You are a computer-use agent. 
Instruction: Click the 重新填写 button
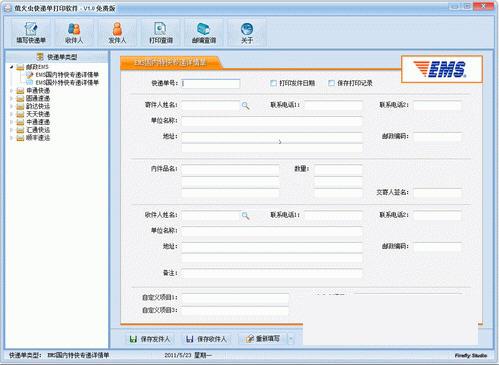tap(263, 339)
